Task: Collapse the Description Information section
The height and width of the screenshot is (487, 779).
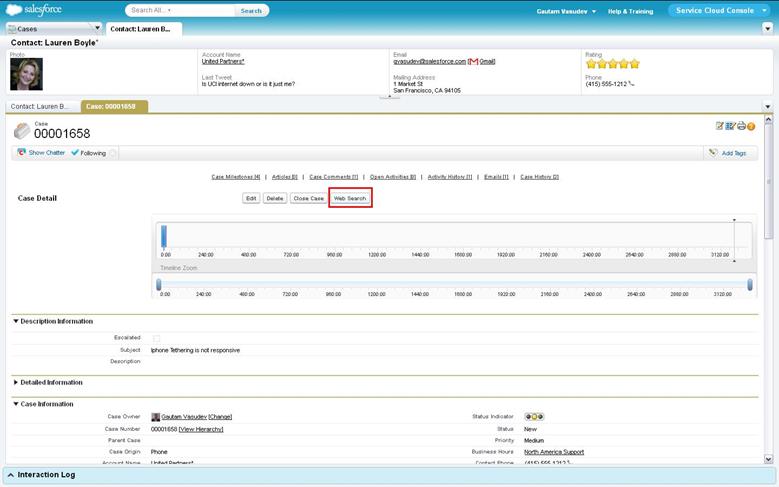Action: click(16, 321)
